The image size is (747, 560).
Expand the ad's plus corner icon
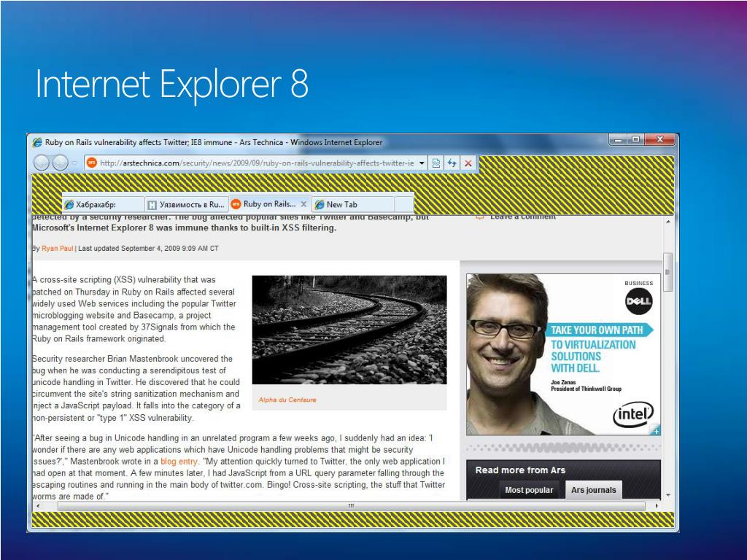(656, 430)
